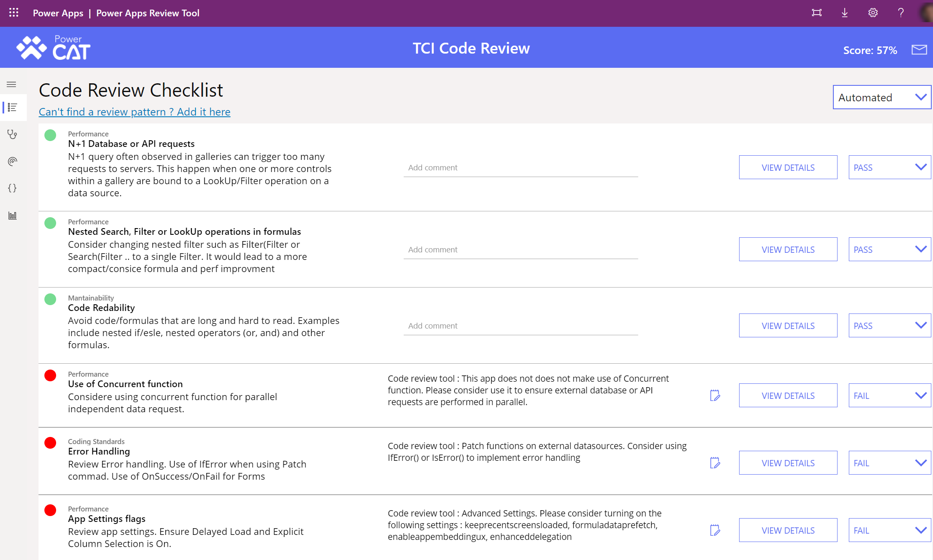Edit note icon for Use of Concurrent function
933x560 pixels.
coord(715,395)
